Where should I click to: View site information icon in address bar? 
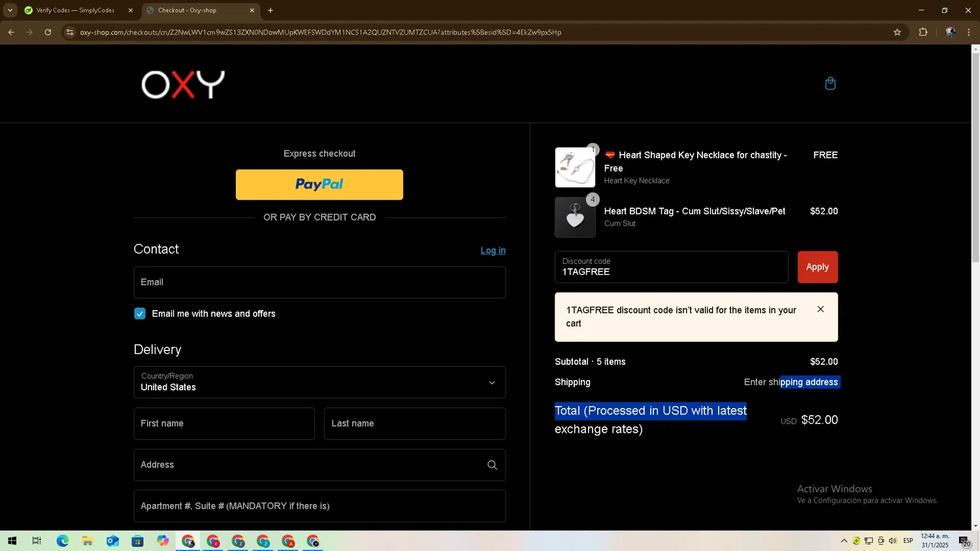(70, 32)
